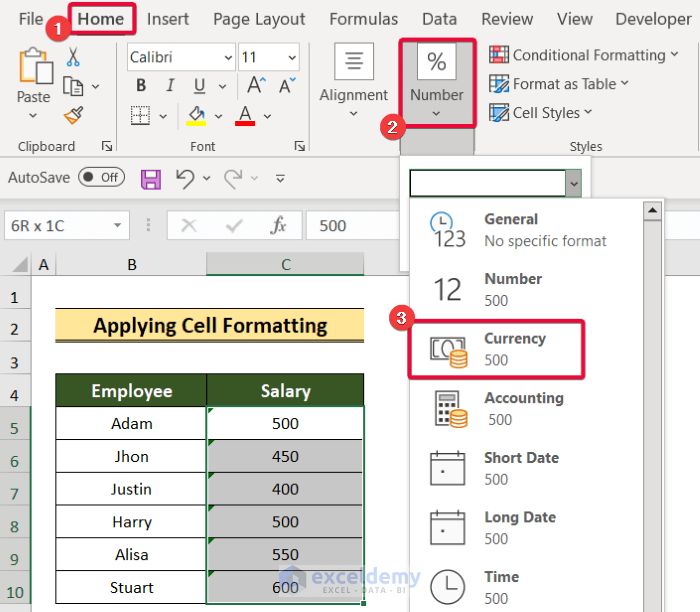Switch to the Developer tab

point(654,19)
